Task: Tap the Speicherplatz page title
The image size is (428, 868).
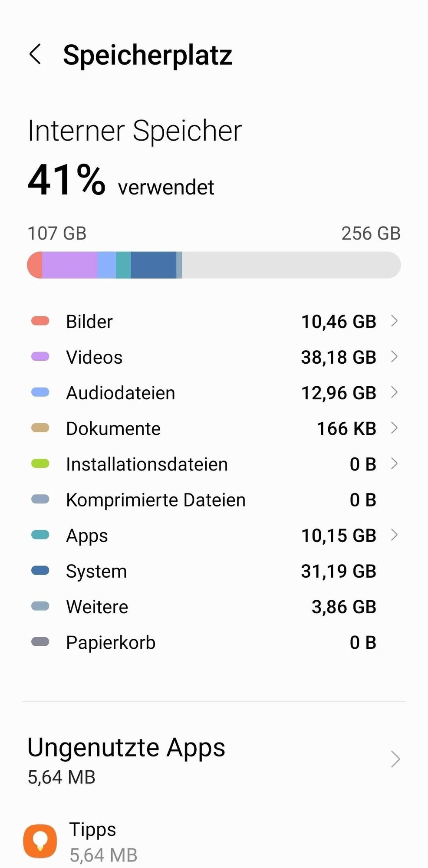Action: pos(148,56)
